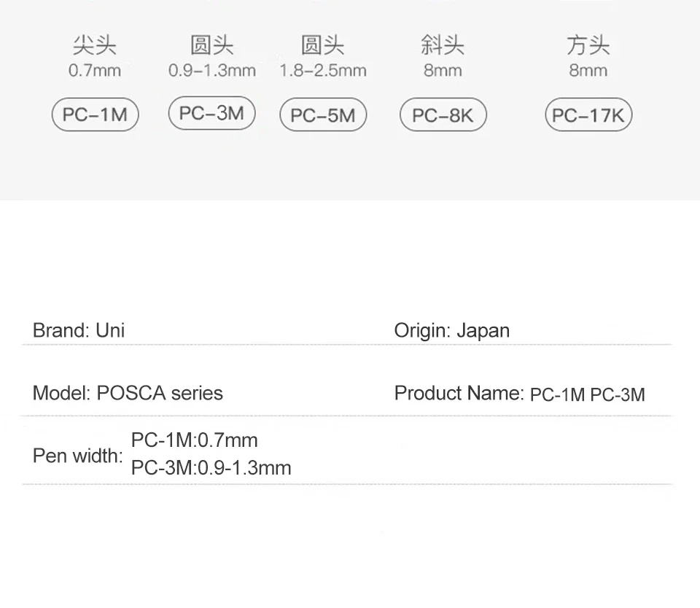Click the PC-1M:0.7mm pen width line
This screenshot has width=700, height=608.
click(x=194, y=440)
